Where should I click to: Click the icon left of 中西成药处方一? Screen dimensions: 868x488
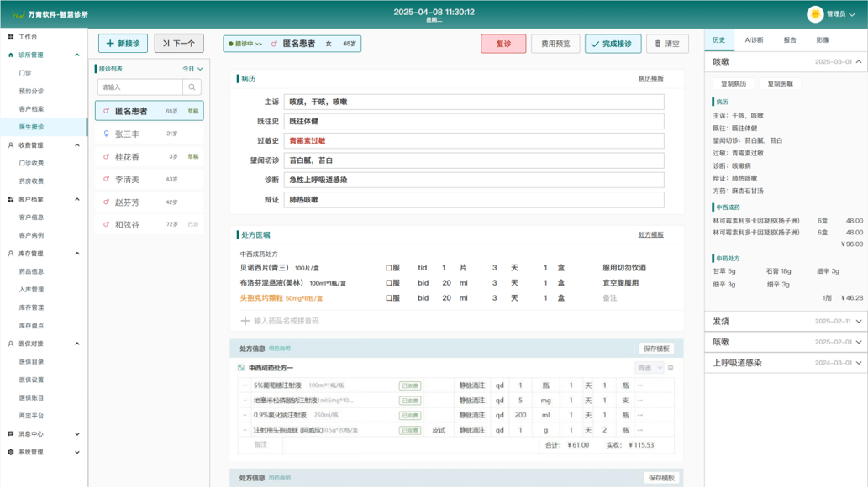pos(241,368)
